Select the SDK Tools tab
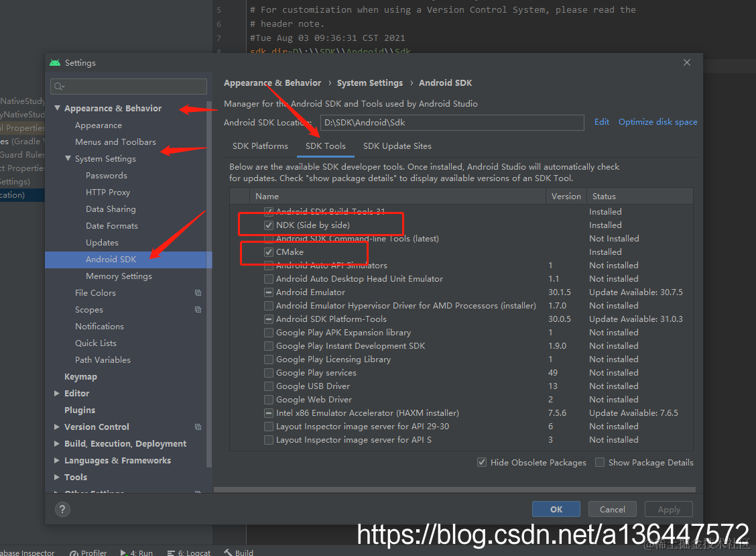This screenshot has width=756, height=556. tap(326, 146)
